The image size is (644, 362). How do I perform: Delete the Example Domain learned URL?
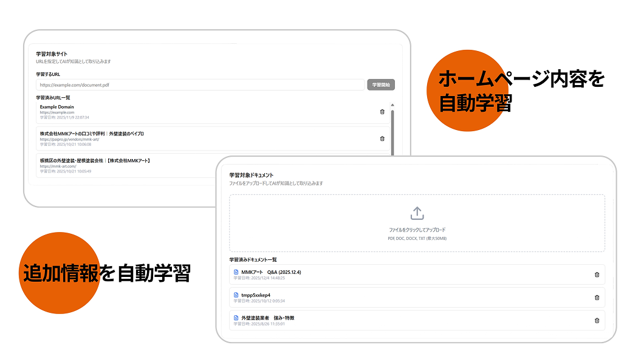(382, 111)
